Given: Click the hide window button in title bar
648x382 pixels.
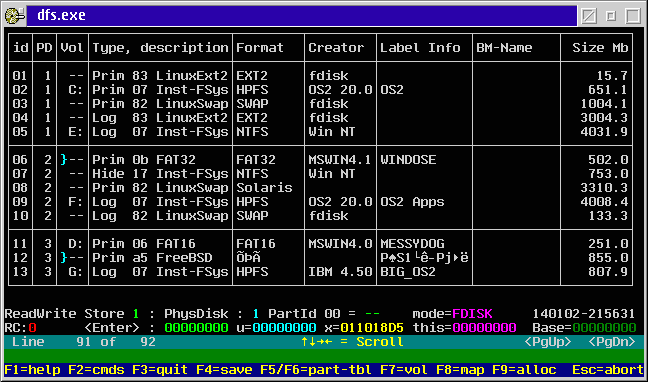Looking at the screenshot, I should click(x=589, y=16).
